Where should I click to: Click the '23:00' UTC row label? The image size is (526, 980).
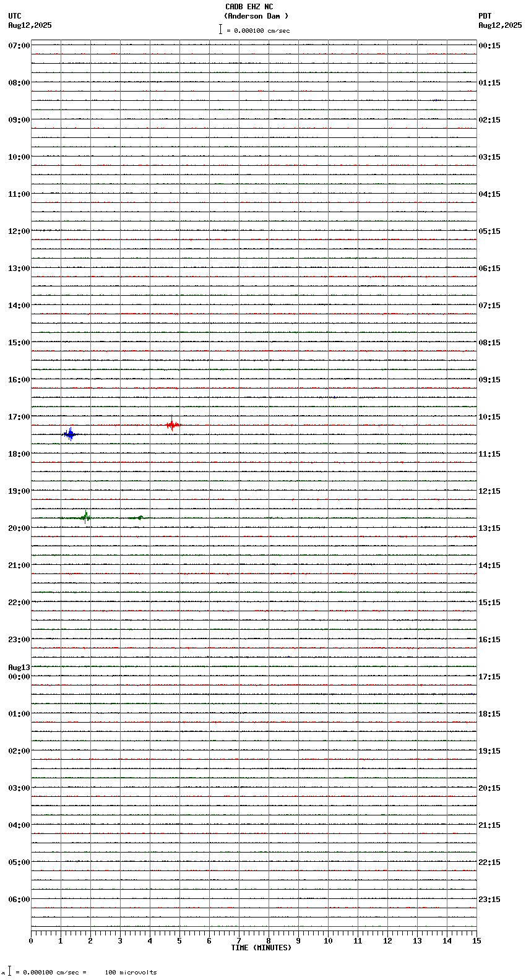(19, 640)
